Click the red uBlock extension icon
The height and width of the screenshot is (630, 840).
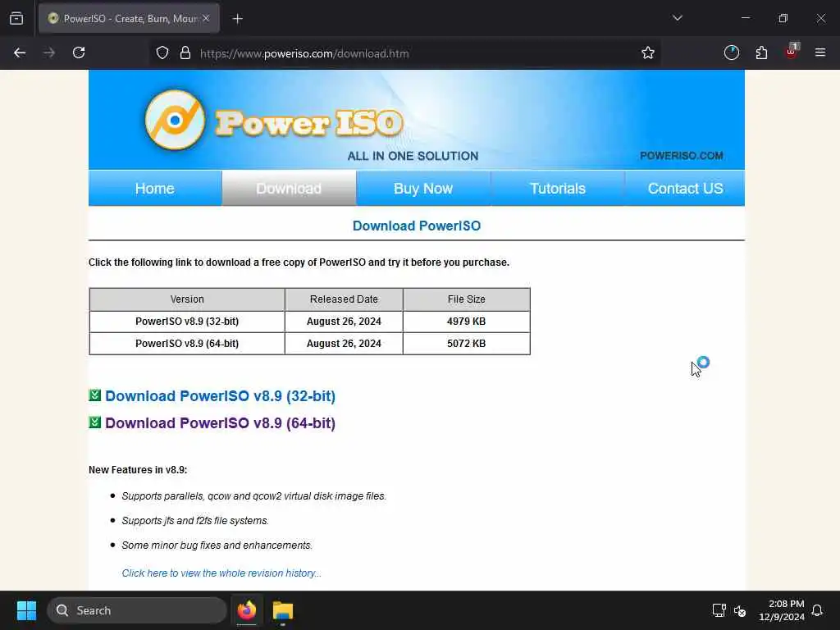click(x=792, y=52)
